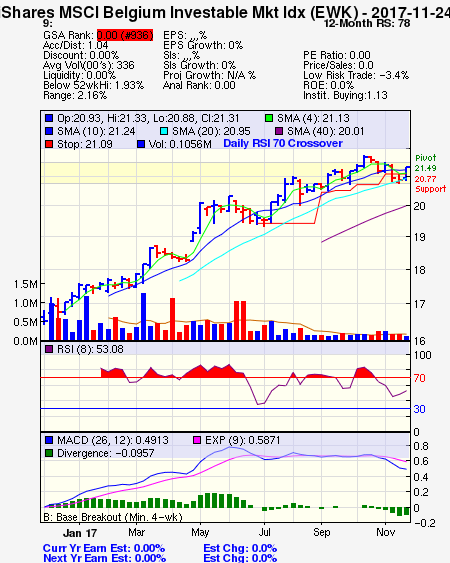The width and height of the screenshot is (450, 563).
Task: Click the Mar date axis label
Action: tap(136, 532)
